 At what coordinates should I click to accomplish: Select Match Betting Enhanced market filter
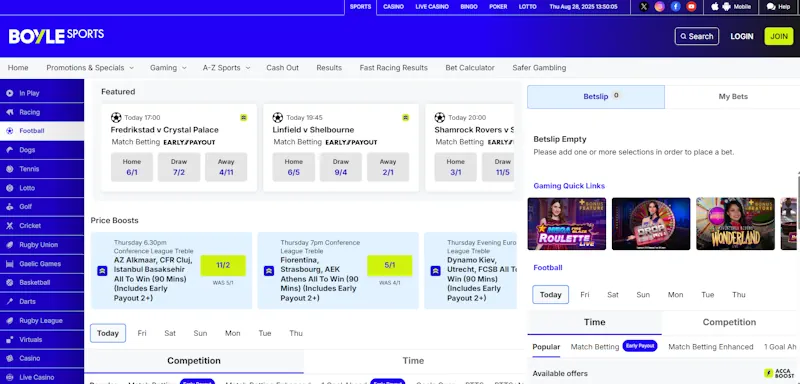click(x=710, y=347)
